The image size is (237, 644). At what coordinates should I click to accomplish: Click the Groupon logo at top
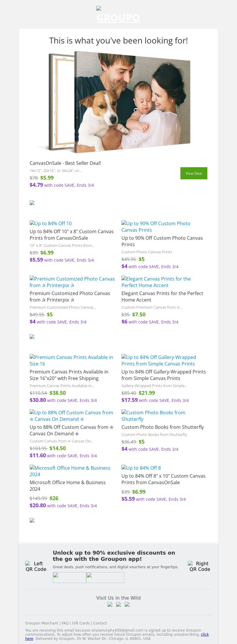[x=118, y=15]
